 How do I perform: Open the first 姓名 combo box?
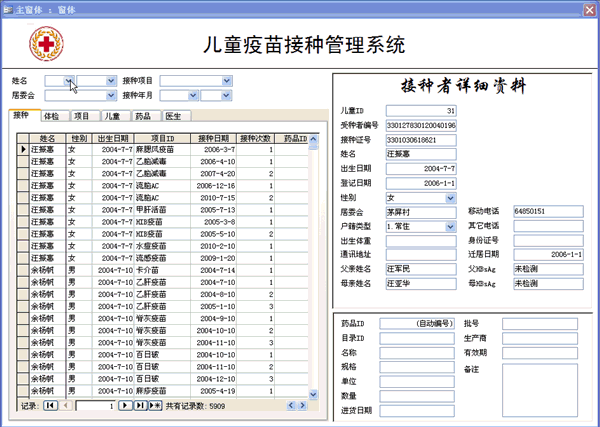point(68,81)
